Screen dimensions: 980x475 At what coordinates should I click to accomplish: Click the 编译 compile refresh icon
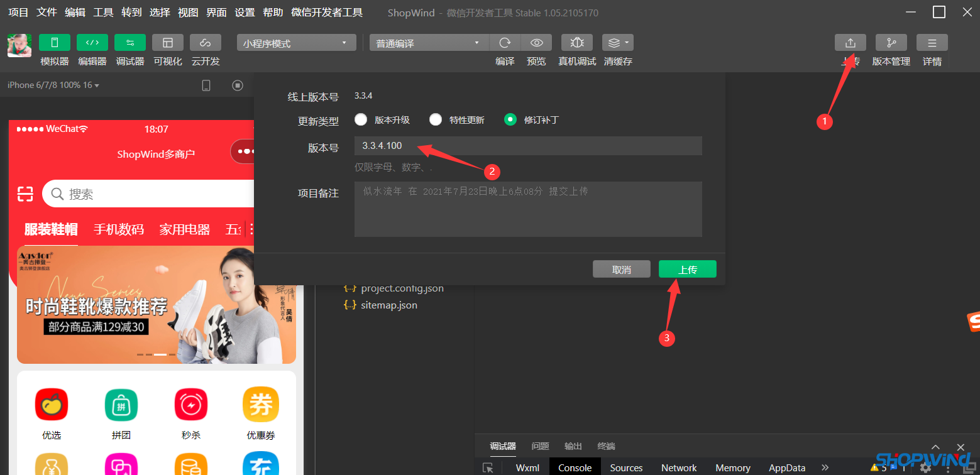[505, 42]
